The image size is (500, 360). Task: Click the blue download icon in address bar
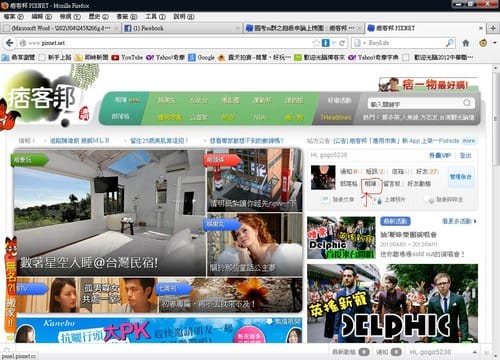[326, 43]
